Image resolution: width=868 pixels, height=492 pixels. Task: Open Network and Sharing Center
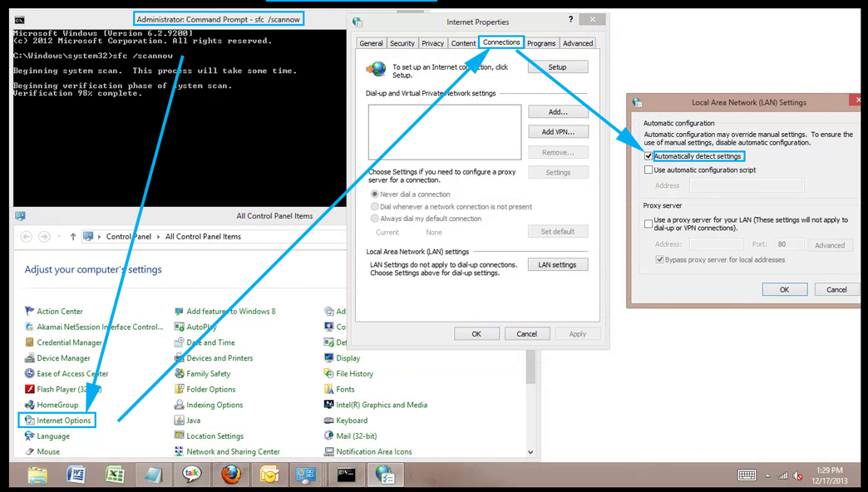(233, 451)
